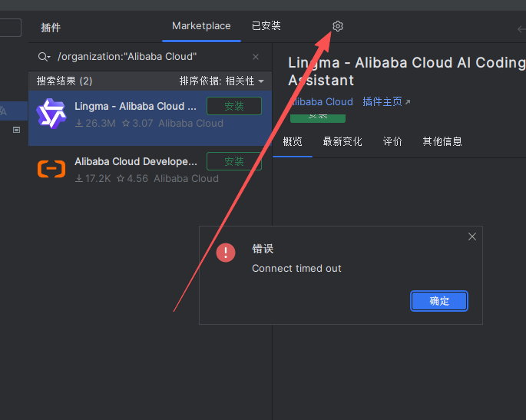Select Alibaba Cloud Develope... row title
The image size is (526, 420).
(136, 161)
